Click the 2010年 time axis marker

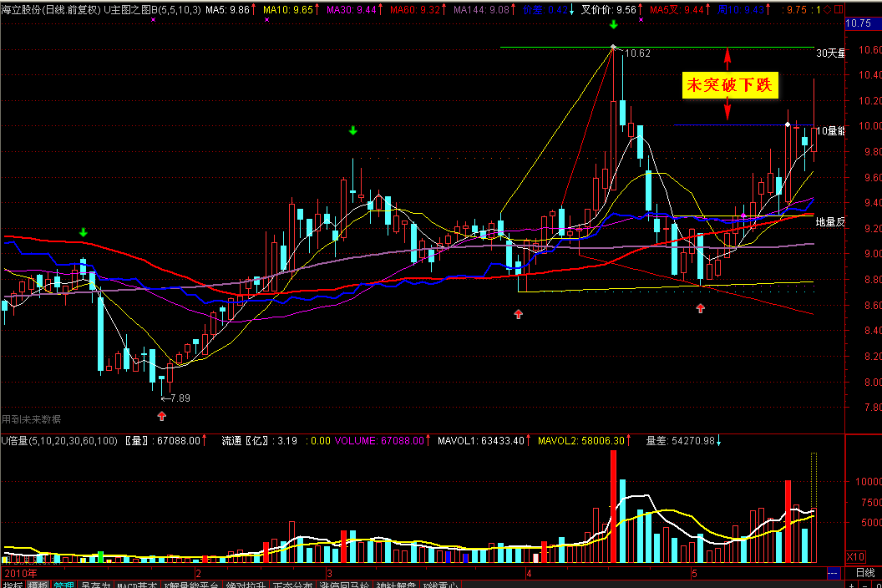20,573
